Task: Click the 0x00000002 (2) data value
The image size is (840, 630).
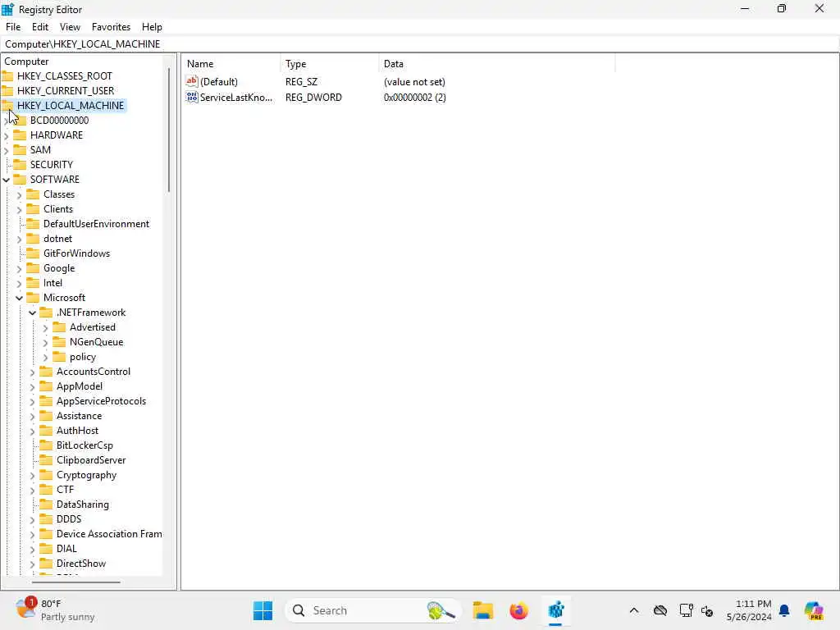Action: (414, 98)
